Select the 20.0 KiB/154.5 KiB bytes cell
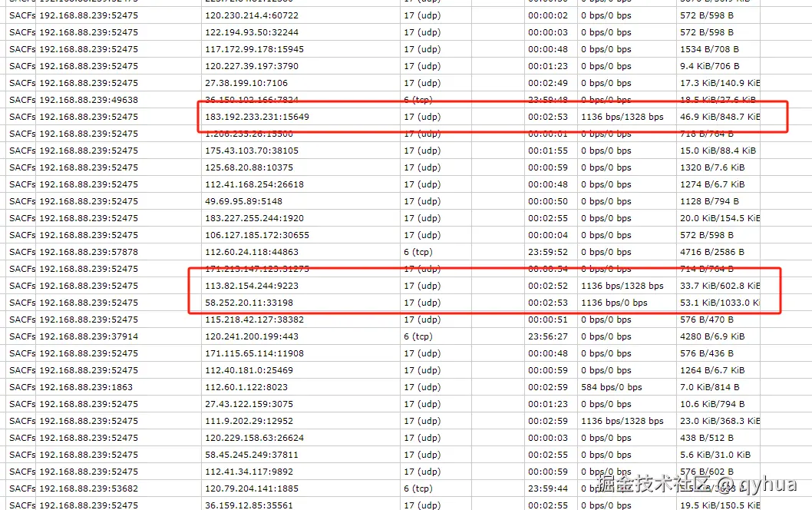This screenshot has height=510, width=812. 720,218
